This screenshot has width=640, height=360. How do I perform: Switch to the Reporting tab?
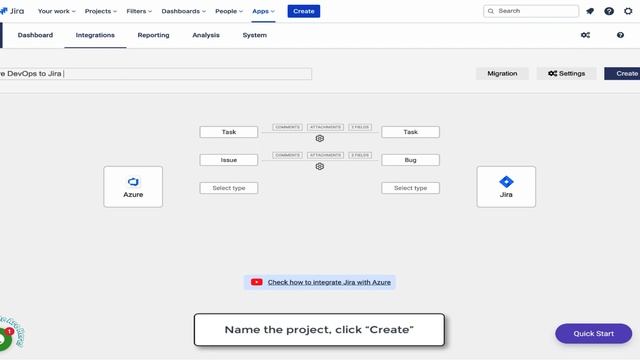coord(153,35)
